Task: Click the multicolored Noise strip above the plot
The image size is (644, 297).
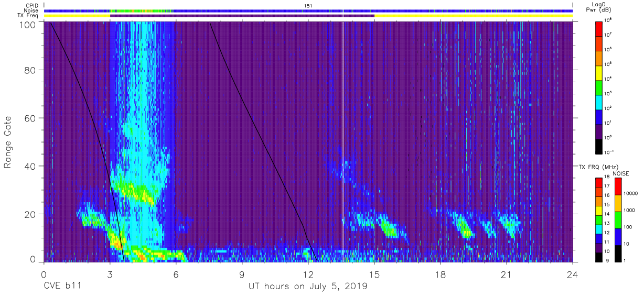Action: [308, 10]
